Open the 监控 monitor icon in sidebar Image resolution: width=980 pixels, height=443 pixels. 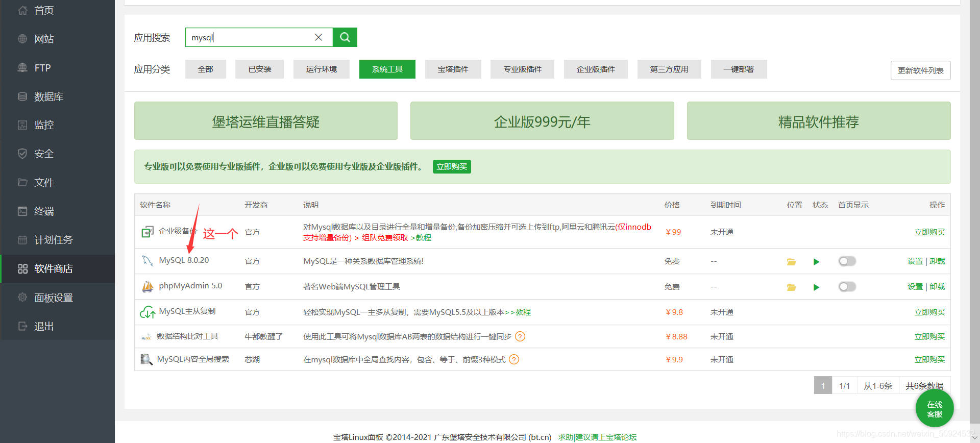click(x=22, y=125)
